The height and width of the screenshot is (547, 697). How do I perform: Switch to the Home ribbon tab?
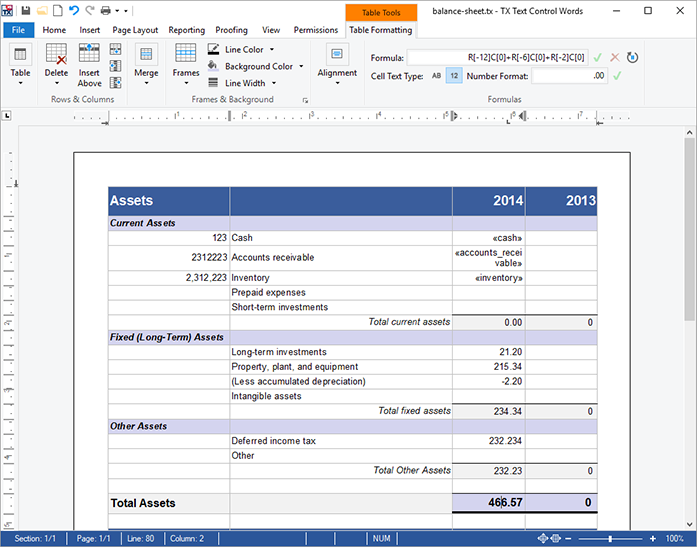[54, 30]
